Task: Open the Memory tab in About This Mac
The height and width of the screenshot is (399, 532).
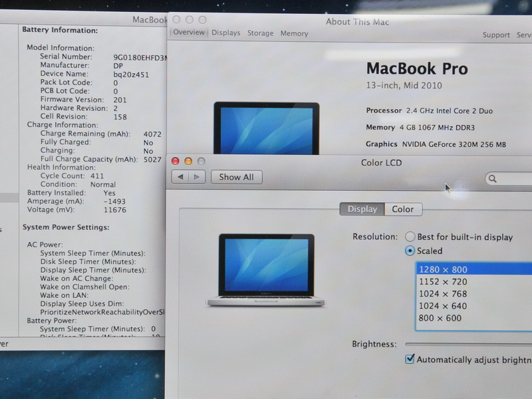Action: [x=294, y=33]
